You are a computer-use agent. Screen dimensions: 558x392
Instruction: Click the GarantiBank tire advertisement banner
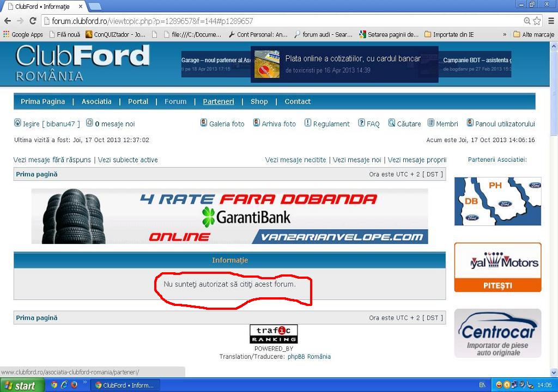(x=229, y=216)
